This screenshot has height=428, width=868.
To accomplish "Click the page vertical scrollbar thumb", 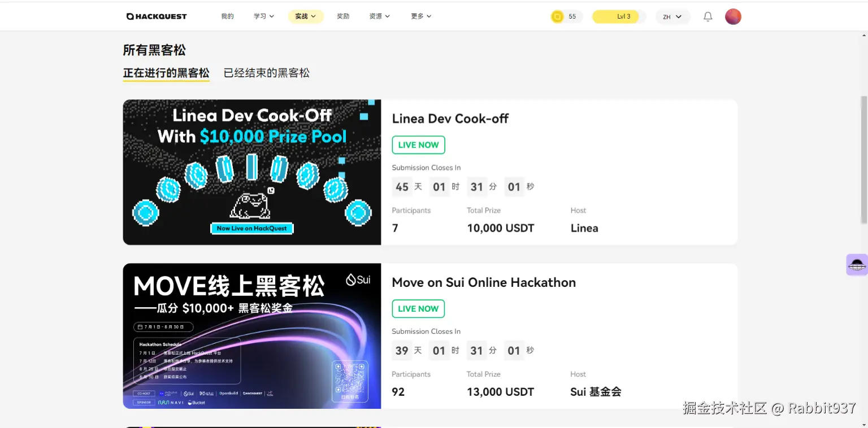I will (x=863, y=159).
